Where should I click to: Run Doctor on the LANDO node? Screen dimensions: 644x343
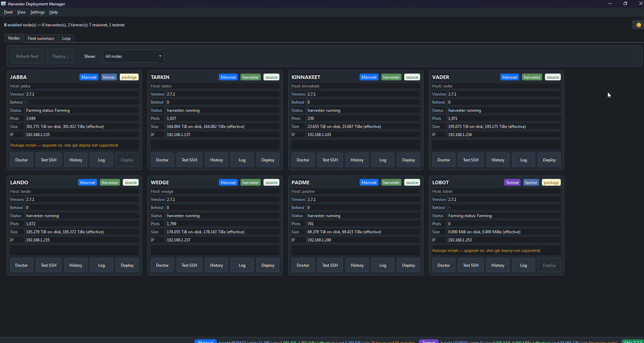21,265
